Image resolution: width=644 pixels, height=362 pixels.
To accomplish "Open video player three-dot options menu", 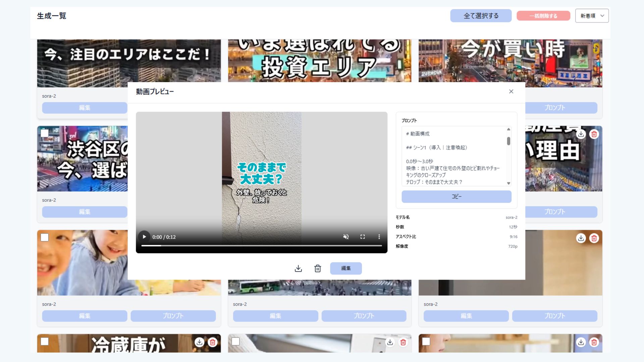I will [379, 237].
